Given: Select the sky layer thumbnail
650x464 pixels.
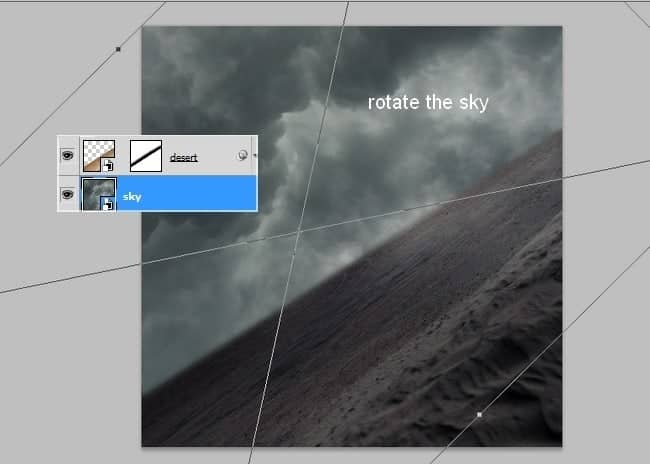Looking at the screenshot, I should [99, 194].
